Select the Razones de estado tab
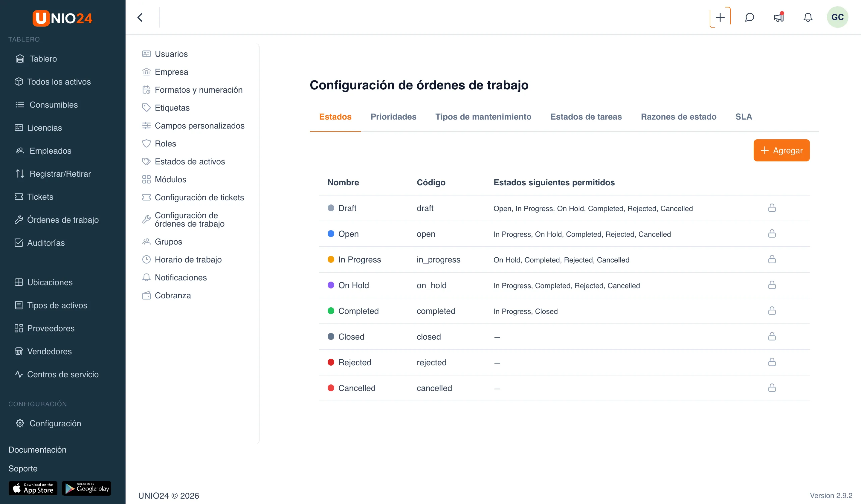The width and height of the screenshot is (861, 504). click(x=678, y=117)
